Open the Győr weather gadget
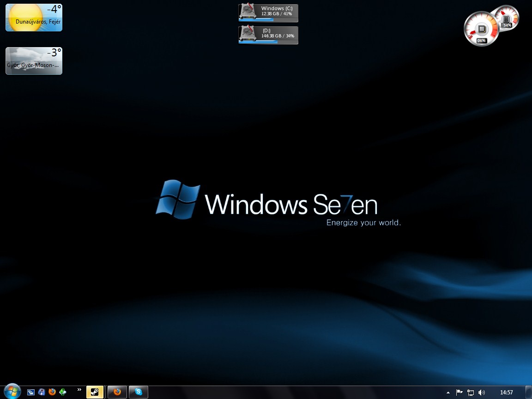Image resolution: width=532 pixels, height=399 pixels. click(34, 61)
